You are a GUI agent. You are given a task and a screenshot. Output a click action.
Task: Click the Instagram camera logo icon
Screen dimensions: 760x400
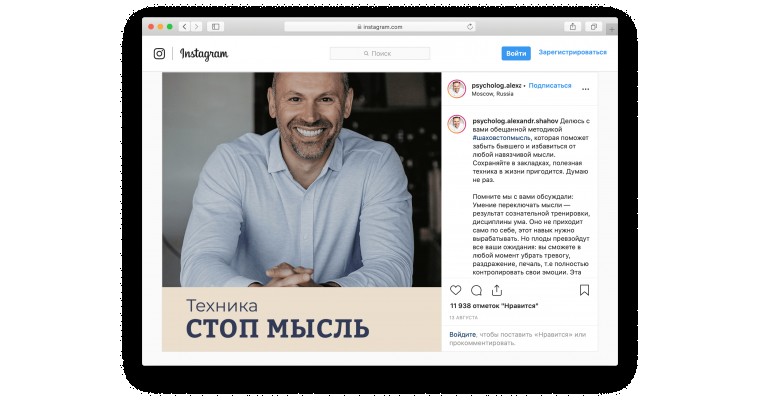pyautogui.click(x=159, y=53)
